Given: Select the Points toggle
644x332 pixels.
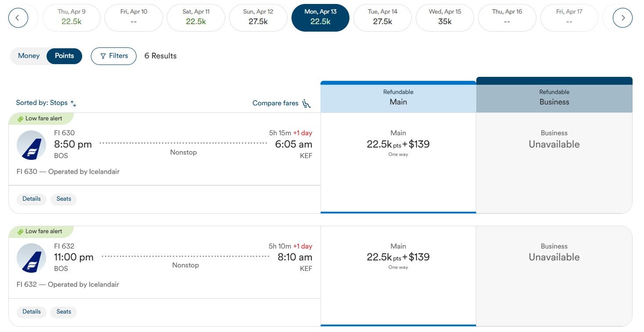Looking at the screenshot, I should 64,56.
